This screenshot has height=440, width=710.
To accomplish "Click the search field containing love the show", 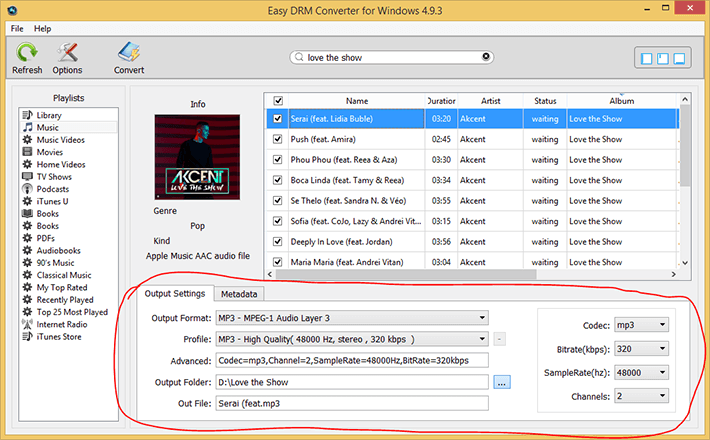I will pos(392,57).
